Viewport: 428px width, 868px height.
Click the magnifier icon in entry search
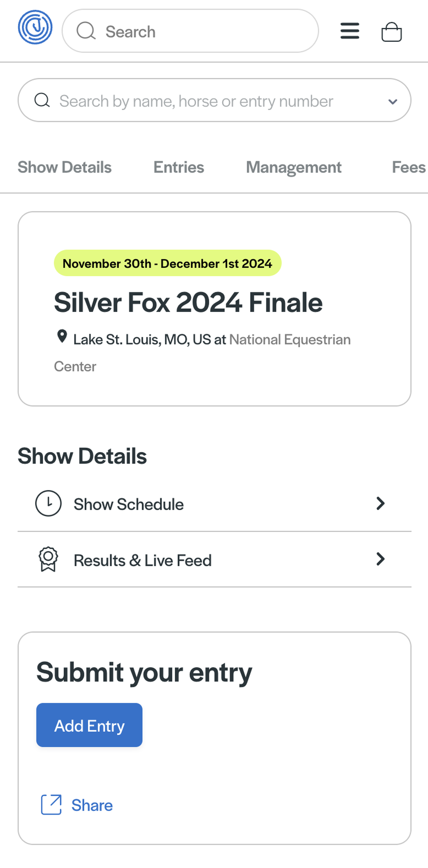click(42, 100)
